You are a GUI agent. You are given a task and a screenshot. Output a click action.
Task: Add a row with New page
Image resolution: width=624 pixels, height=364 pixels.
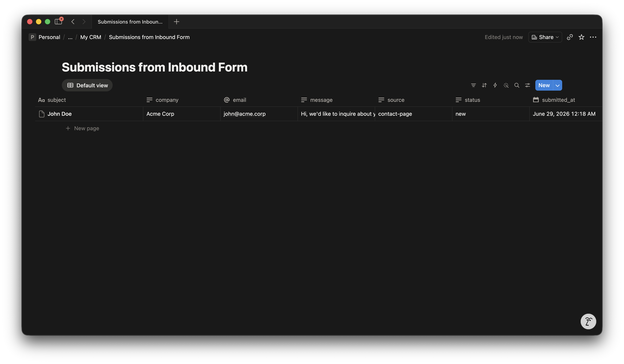tap(82, 128)
